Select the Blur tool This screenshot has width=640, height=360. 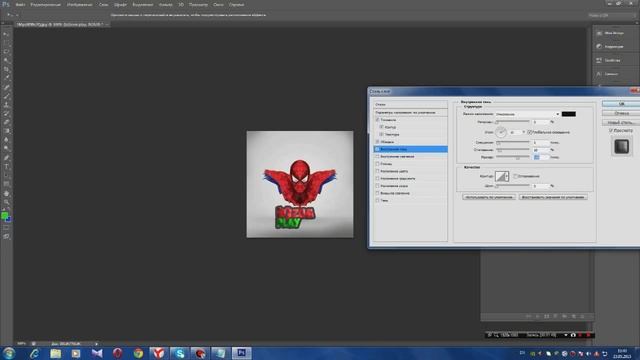click(x=6, y=140)
